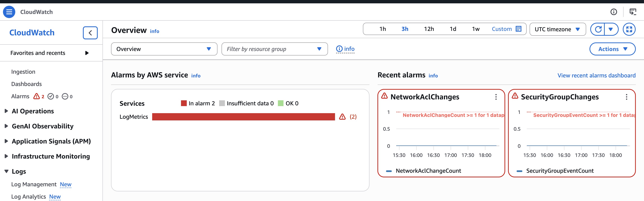Collapse the CloudWatch sidebar panel
This screenshot has width=644, height=201.
coord(90,33)
